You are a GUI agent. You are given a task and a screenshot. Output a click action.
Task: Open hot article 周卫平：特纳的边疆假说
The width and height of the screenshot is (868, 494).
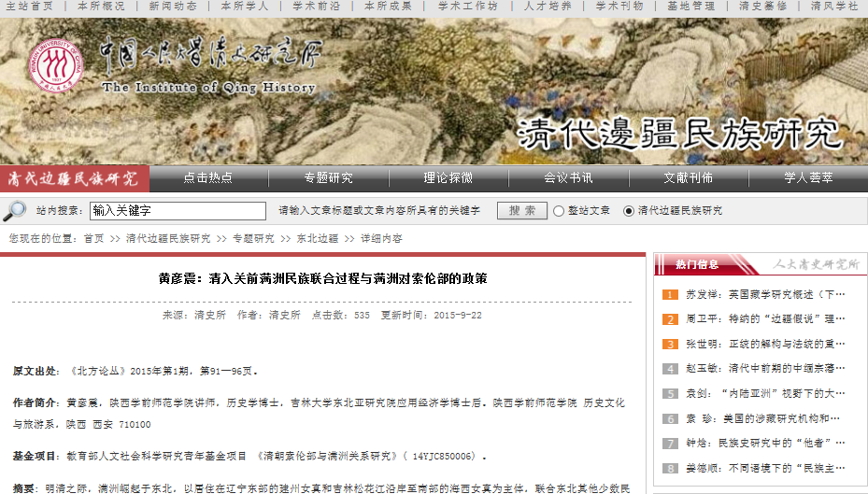tap(765, 319)
